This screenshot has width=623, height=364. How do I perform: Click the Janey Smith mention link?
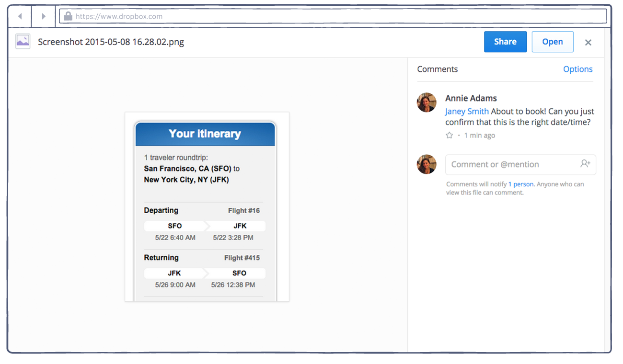tap(467, 111)
